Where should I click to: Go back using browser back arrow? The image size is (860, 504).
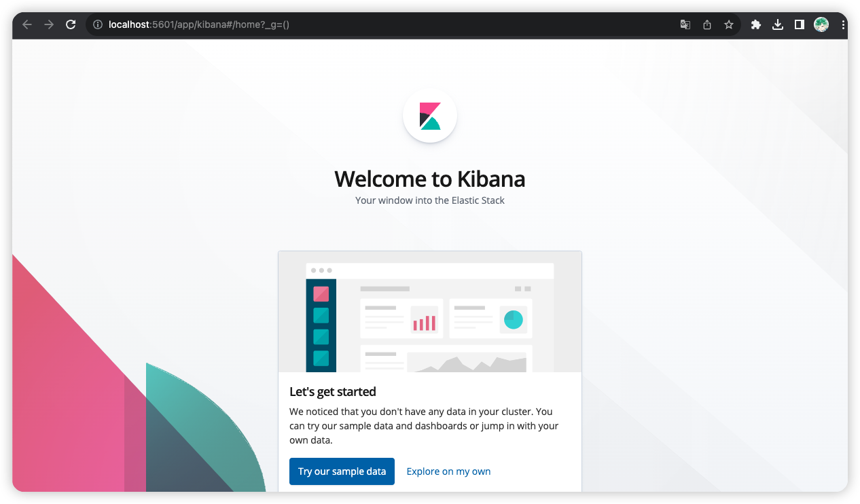[x=27, y=24]
